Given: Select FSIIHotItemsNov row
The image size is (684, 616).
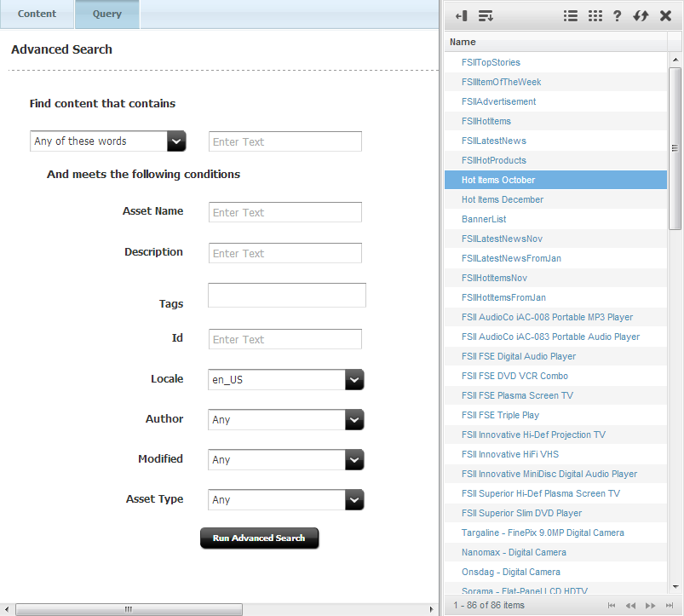Looking at the screenshot, I should (555, 278).
